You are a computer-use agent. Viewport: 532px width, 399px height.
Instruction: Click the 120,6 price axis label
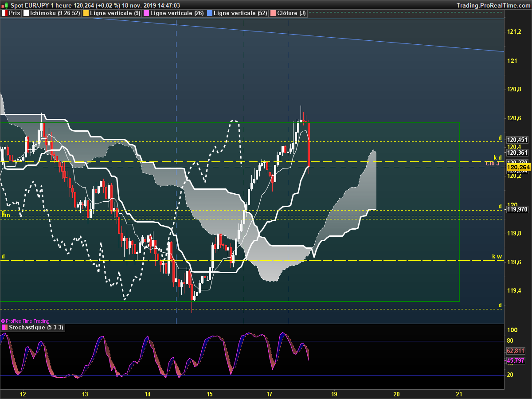point(514,118)
